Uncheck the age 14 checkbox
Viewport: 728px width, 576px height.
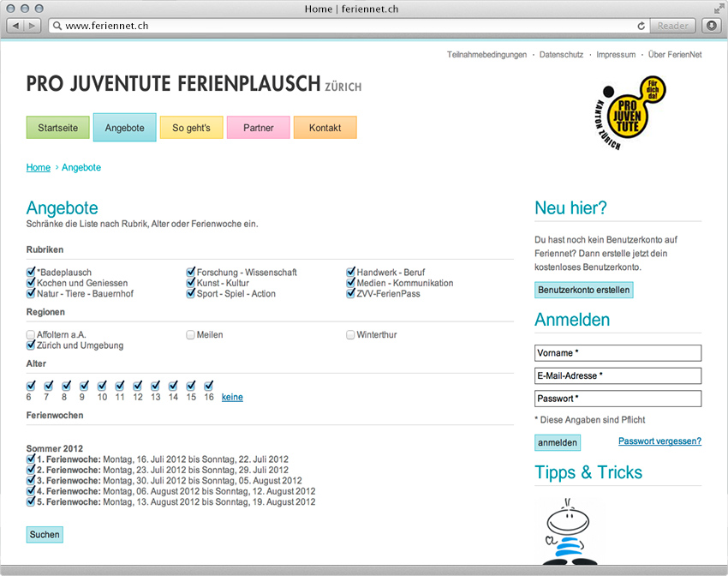pyautogui.click(x=173, y=386)
